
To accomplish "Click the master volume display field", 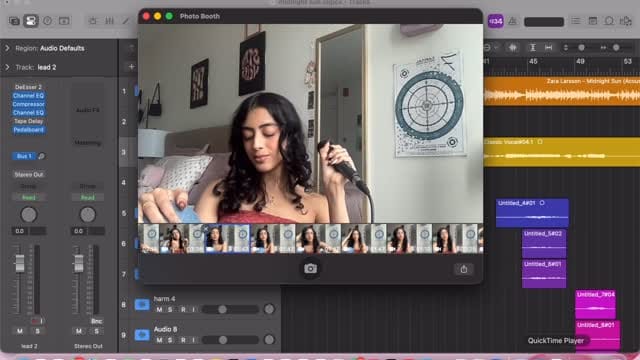I will click(x=544, y=22).
